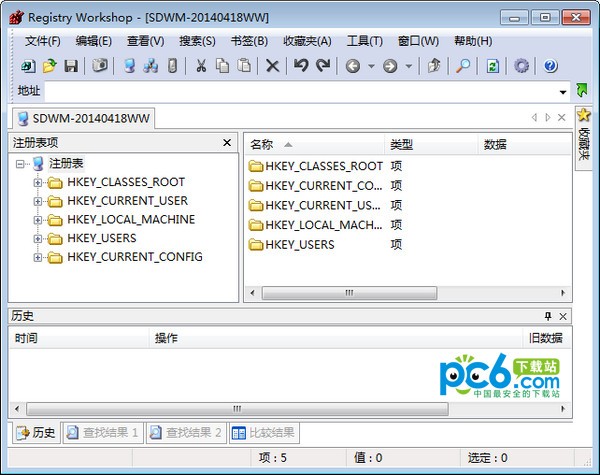Open the 窗口(W) menu

(x=418, y=41)
